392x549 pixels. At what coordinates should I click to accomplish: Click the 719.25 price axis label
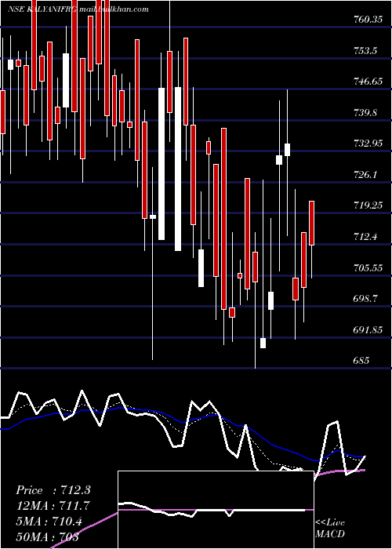(x=367, y=205)
